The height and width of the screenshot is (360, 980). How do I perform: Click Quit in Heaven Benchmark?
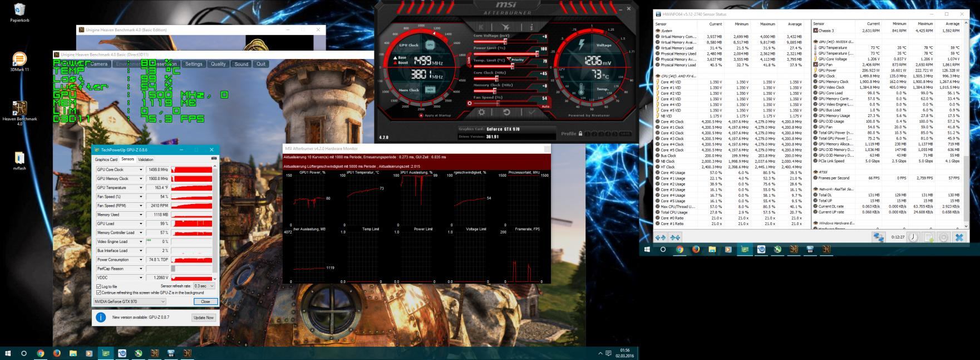(261, 64)
